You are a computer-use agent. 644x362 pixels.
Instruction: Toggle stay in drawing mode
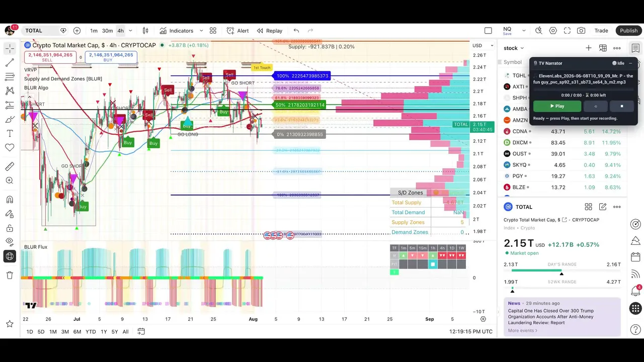tap(10, 214)
